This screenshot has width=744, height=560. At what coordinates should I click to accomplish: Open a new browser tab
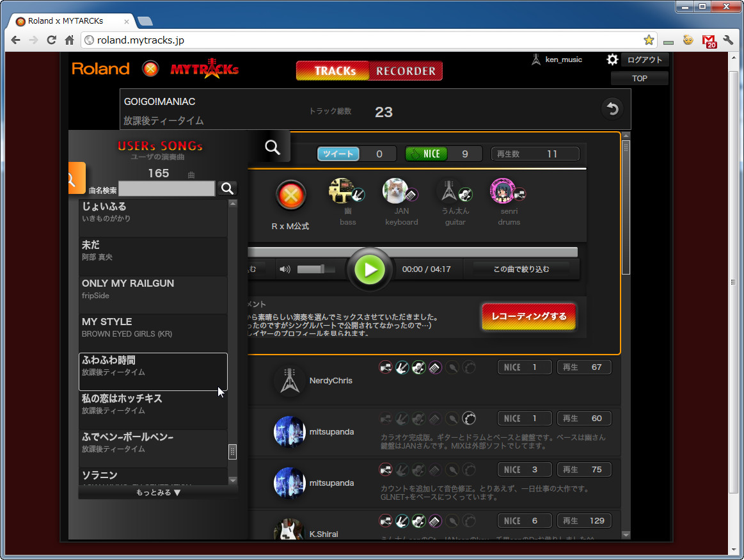pyautogui.click(x=145, y=21)
